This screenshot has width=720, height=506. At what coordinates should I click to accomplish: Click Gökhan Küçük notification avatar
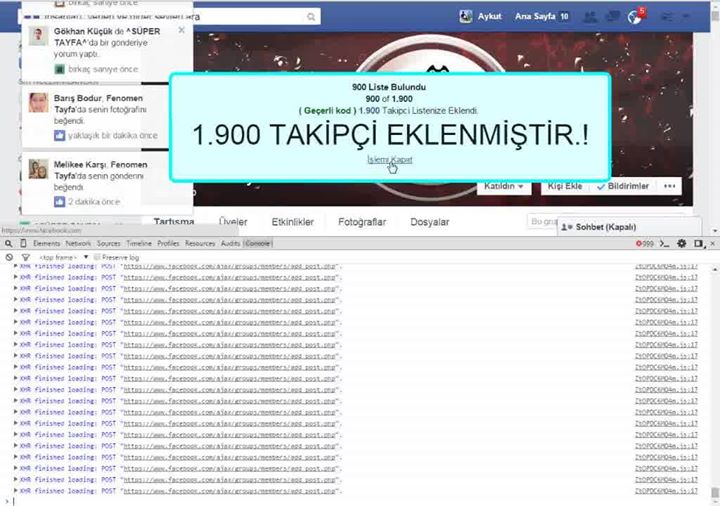tap(38, 36)
